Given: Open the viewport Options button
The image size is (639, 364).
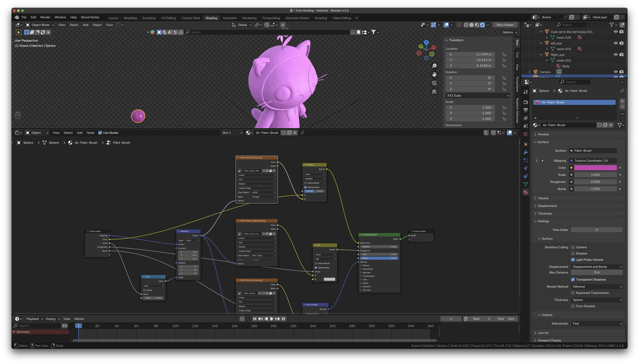Looking at the screenshot, I should point(509,32).
